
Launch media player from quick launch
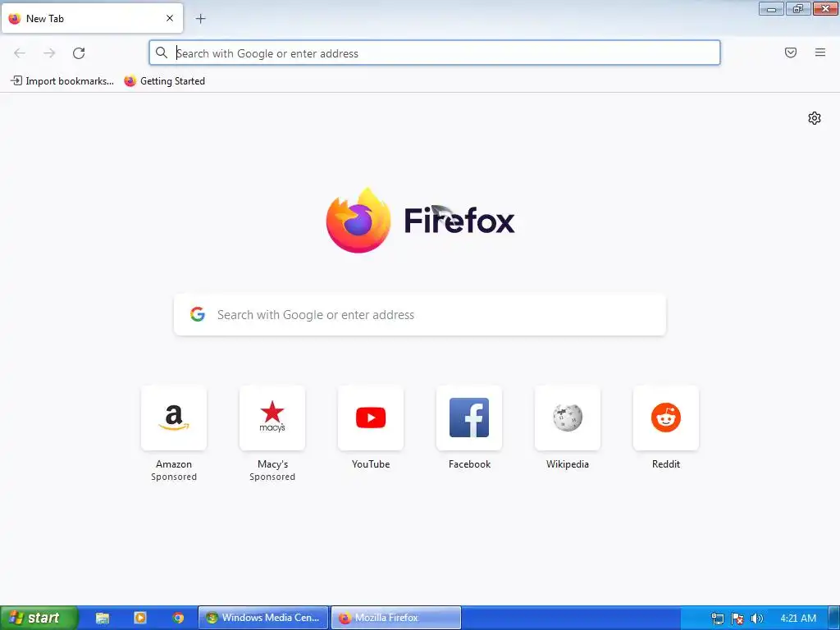tap(139, 618)
